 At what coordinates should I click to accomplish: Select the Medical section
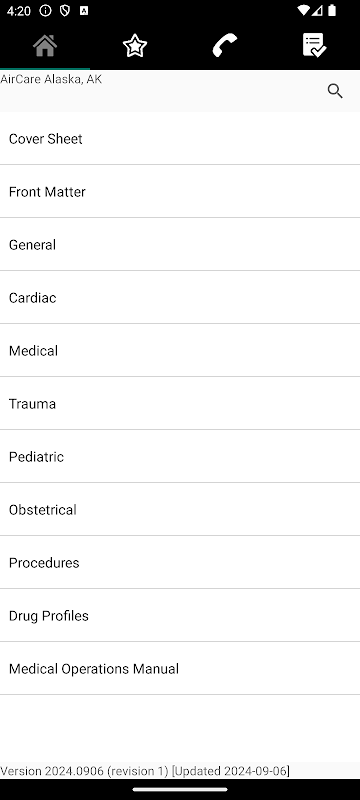(x=180, y=351)
